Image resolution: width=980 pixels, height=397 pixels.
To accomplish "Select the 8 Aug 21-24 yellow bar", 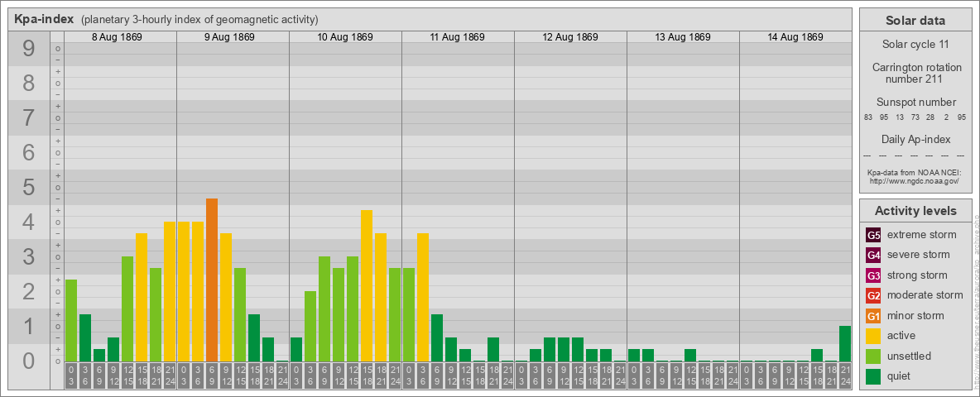I will click(x=170, y=291).
